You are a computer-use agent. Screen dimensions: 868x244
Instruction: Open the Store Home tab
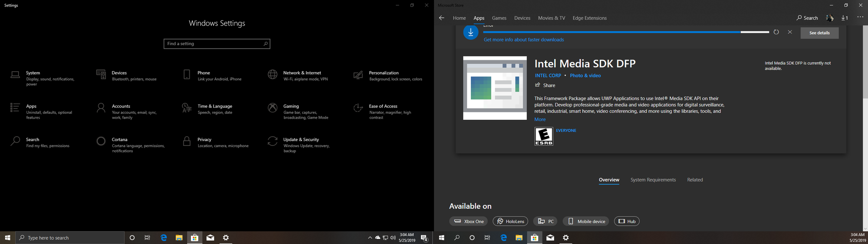tap(459, 18)
